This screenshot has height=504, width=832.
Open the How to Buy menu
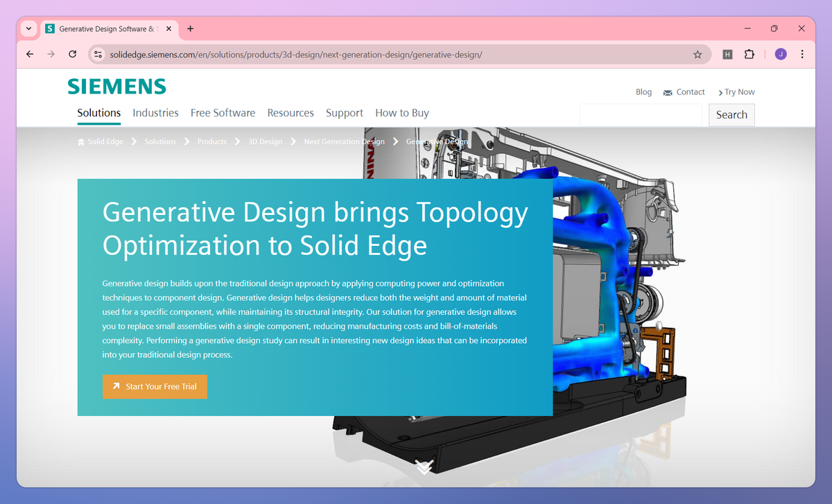coord(402,113)
